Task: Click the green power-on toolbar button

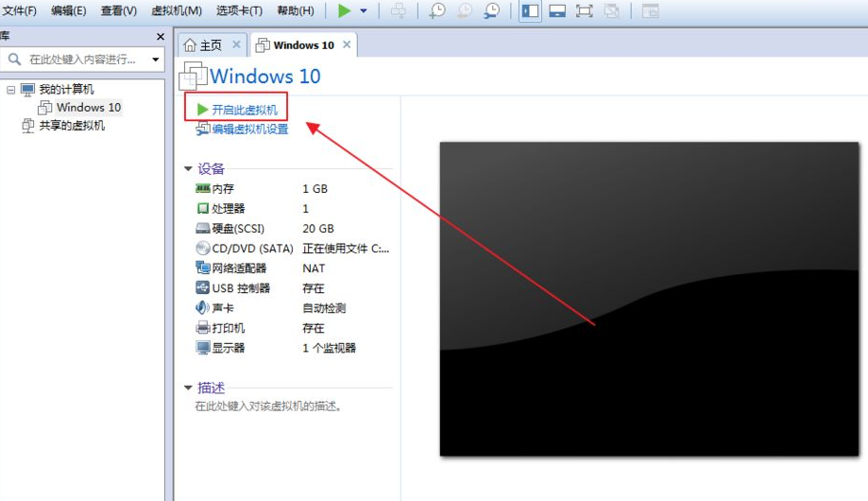Action: tap(345, 11)
